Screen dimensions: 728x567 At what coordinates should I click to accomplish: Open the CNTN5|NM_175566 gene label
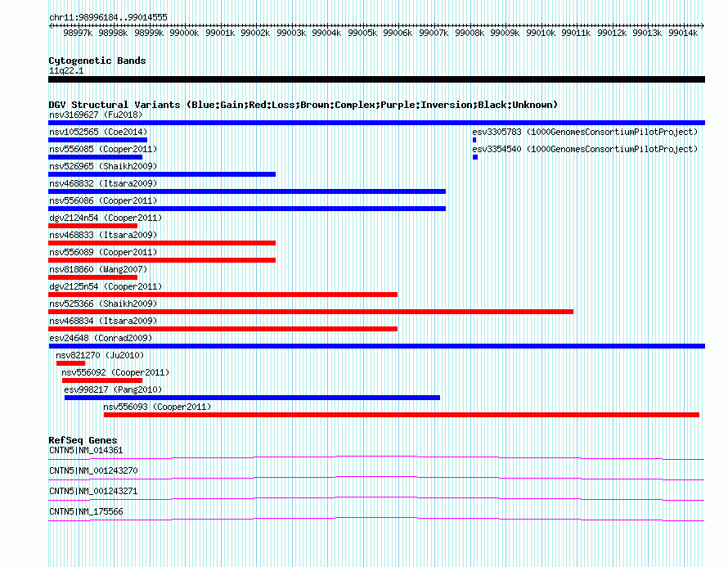click(86, 511)
